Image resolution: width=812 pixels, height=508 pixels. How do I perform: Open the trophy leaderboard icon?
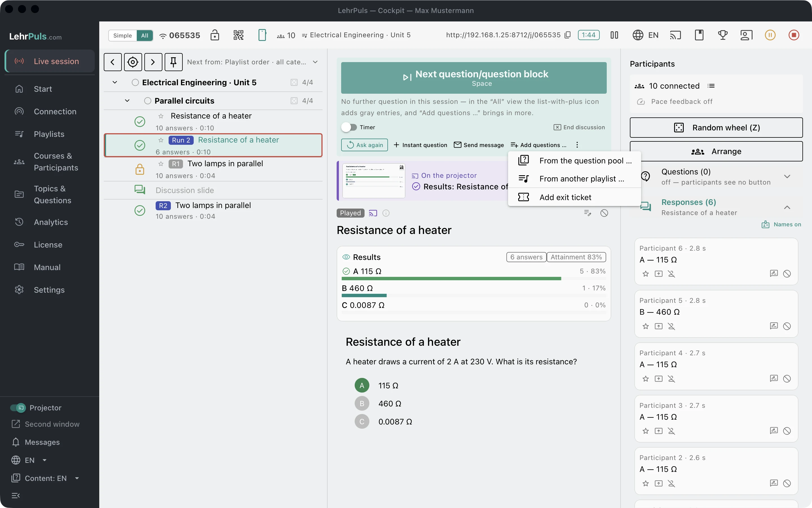pos(723,35)
